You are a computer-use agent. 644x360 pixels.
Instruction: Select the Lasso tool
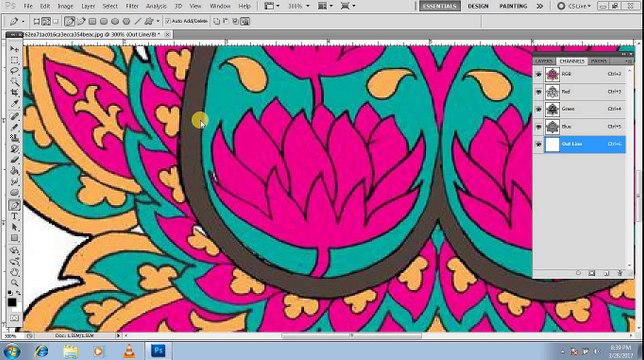point(14,71)
